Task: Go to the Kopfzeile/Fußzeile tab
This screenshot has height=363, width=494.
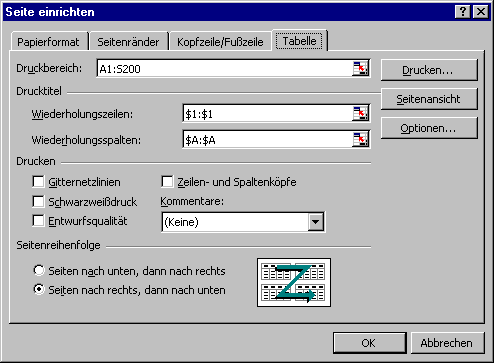Action: click(220, 42)
